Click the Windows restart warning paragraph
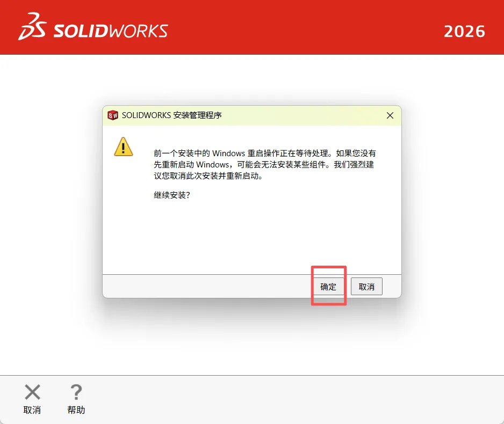Viewport: 504px width, 424px height. click(x=264, y=164)
